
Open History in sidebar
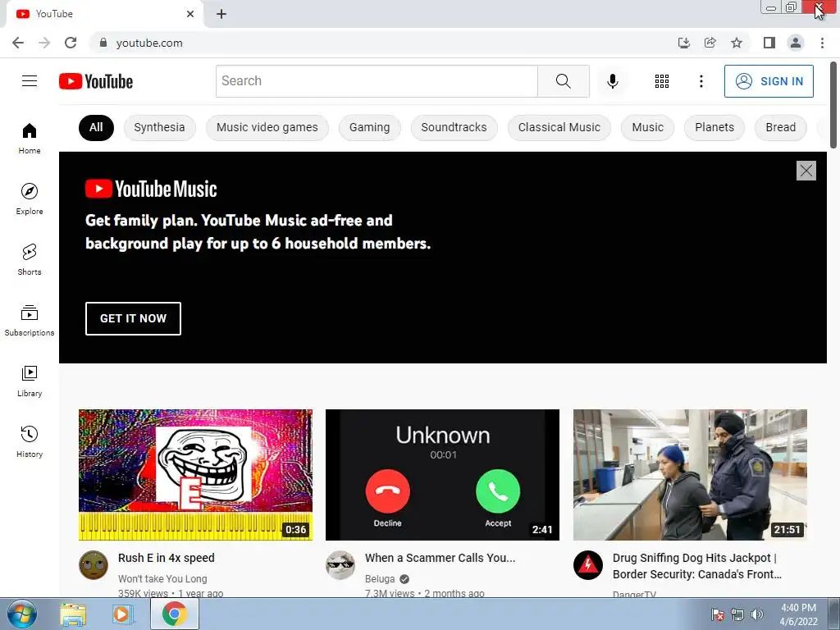pyautogui.click(x=30, y=442)
